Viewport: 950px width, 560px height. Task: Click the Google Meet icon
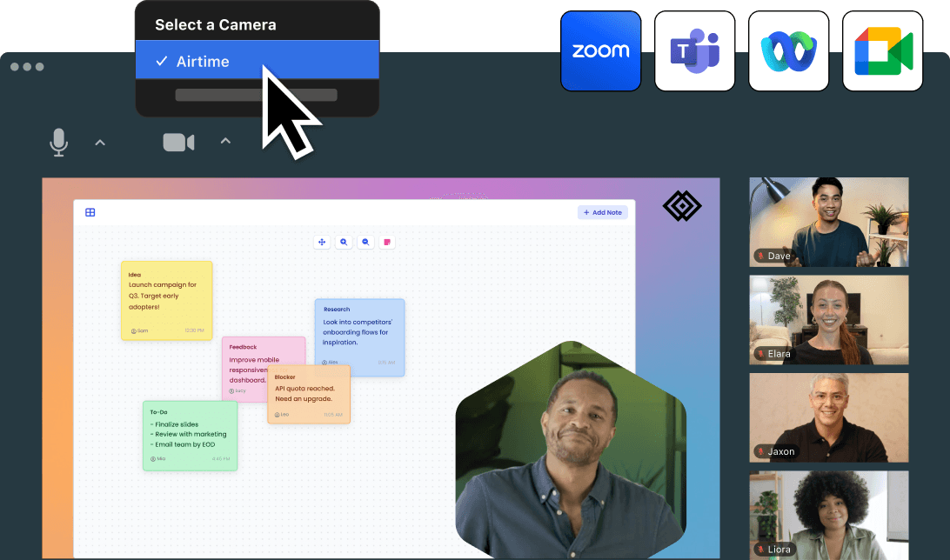pyautogui.click(x=883, y=50)
